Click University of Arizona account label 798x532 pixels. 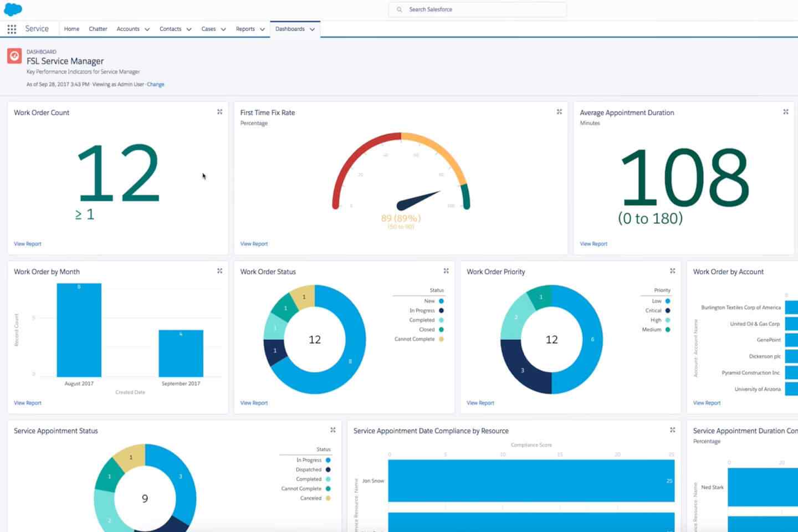tap(758, 389)
